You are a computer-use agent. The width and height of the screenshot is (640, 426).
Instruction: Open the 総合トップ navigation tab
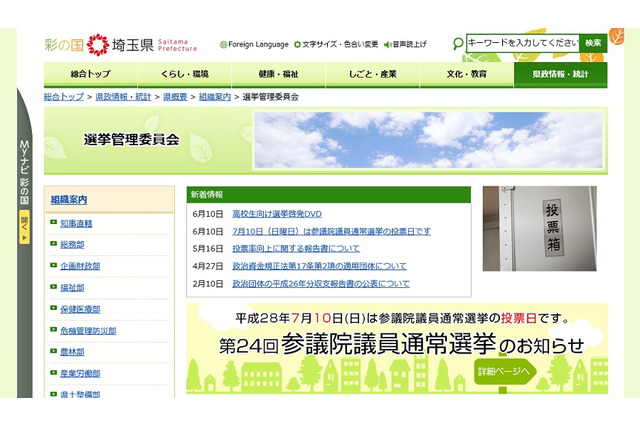pos(90,75)
